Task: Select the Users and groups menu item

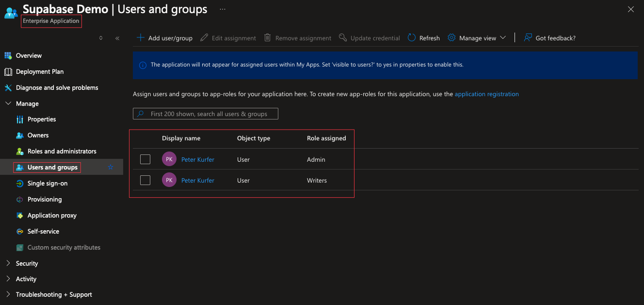Action: click(x=61, y=168)
